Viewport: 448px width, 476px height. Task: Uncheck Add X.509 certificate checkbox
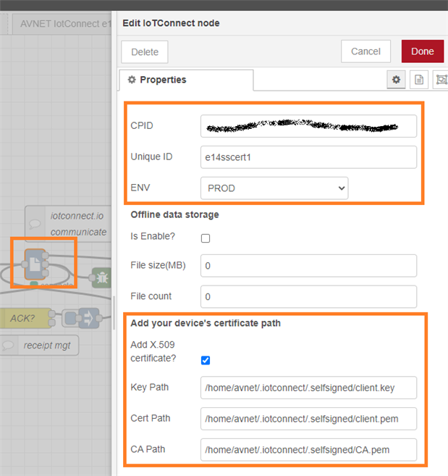point(206,360)
